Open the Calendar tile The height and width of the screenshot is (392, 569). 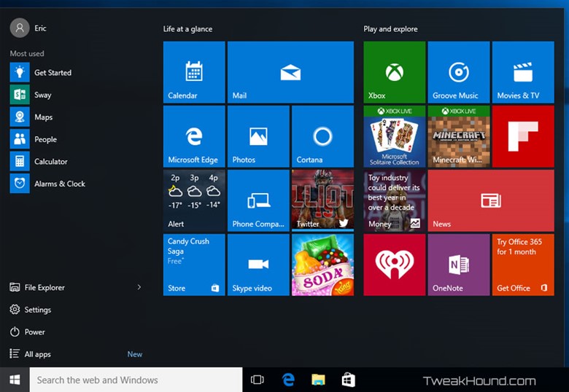pos(194,72)
